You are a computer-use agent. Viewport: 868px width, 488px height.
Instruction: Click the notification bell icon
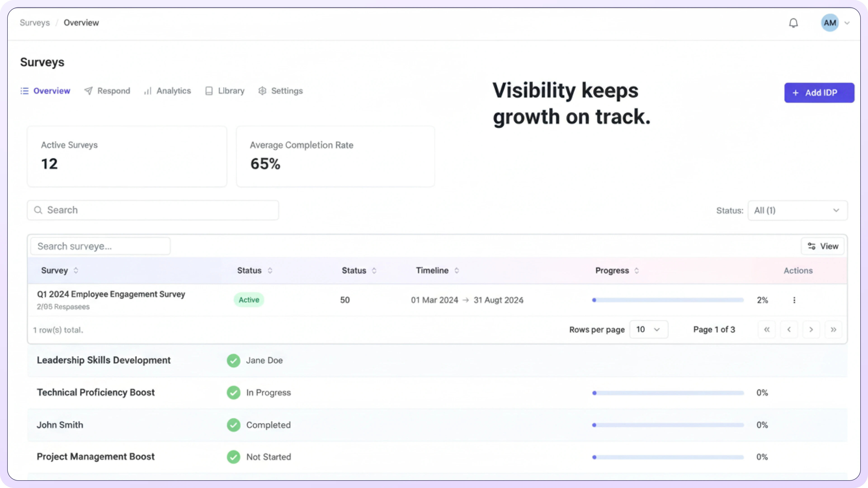[x=794, y=23]
